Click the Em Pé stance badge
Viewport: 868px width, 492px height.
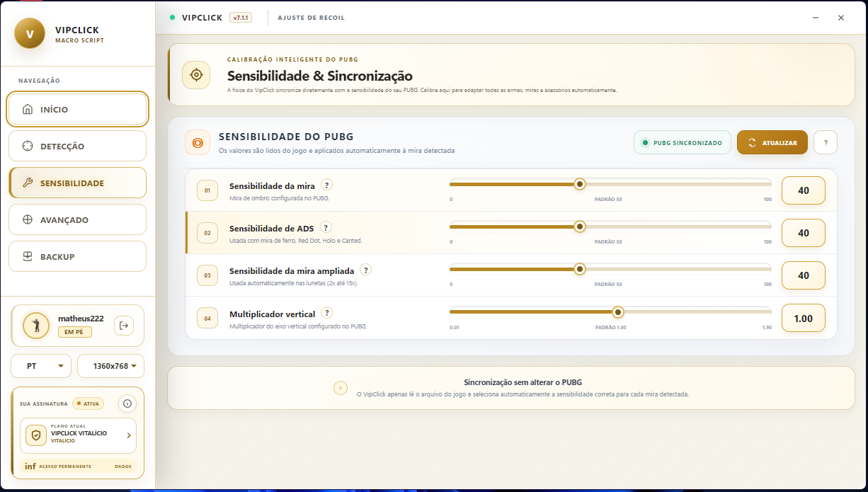pos(75,332)
